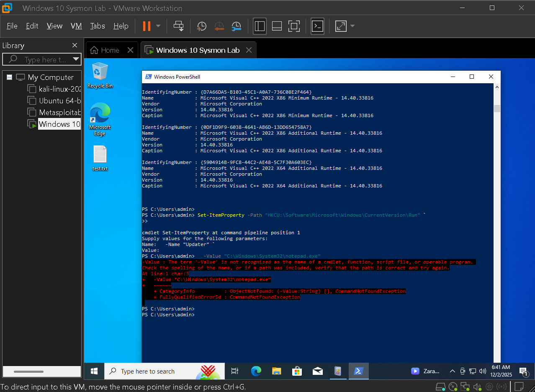Toggle the thumbnail bar visibility

click(x=277, y=26)
